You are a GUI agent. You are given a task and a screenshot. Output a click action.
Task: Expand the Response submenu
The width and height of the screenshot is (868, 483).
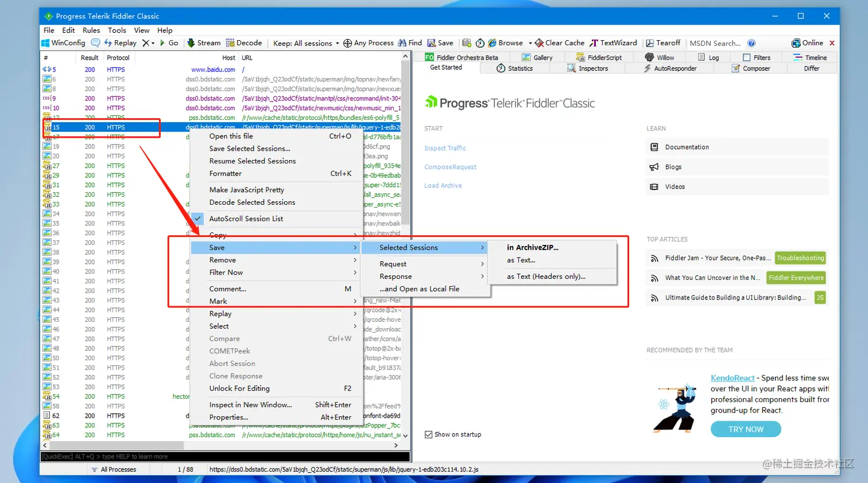425,276
